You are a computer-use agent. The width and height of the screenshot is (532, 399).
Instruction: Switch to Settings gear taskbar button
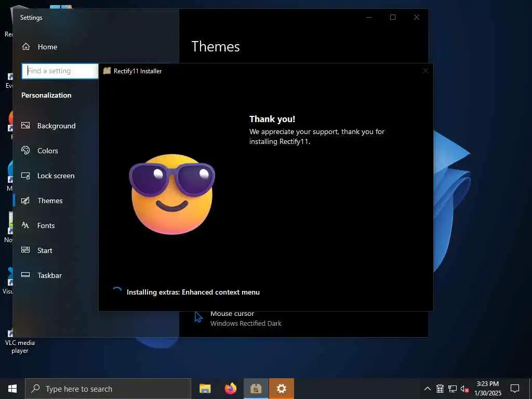281,389
